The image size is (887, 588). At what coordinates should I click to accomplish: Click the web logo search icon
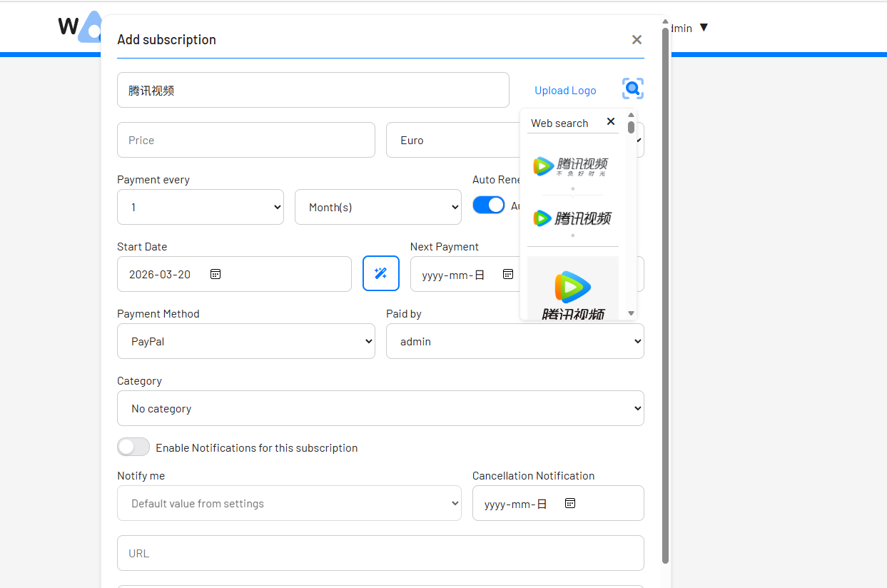click(632, 89)
